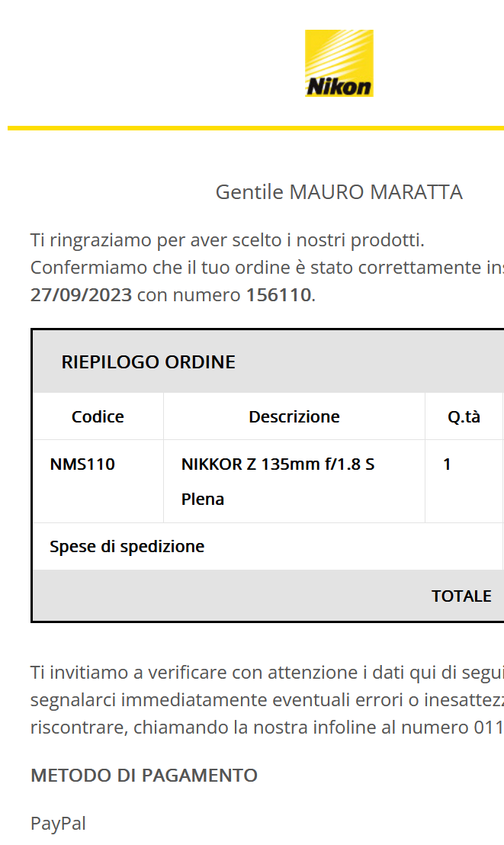Click the Codice column header
Viewport: 504px width, 845px height.
[98, 416]
